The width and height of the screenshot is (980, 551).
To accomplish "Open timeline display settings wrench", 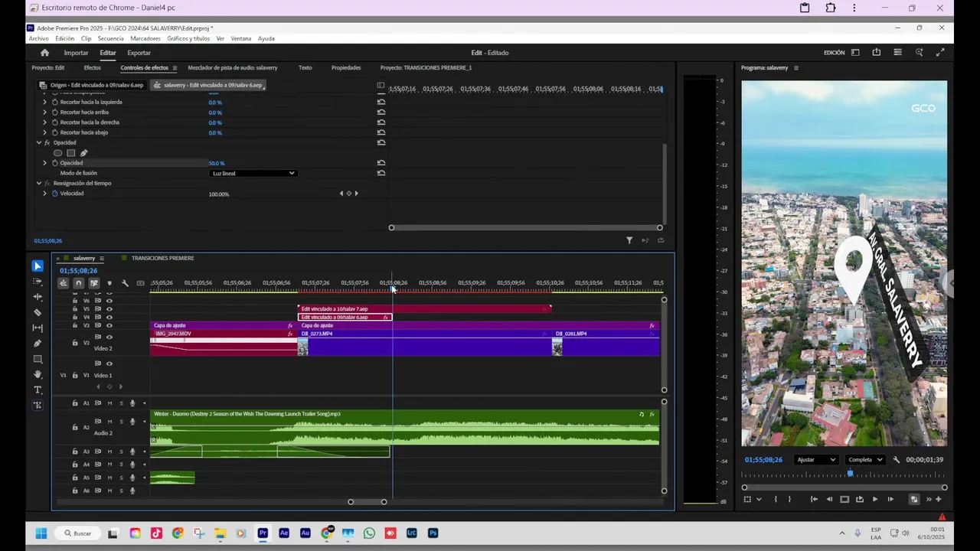I will click(125, 283).
